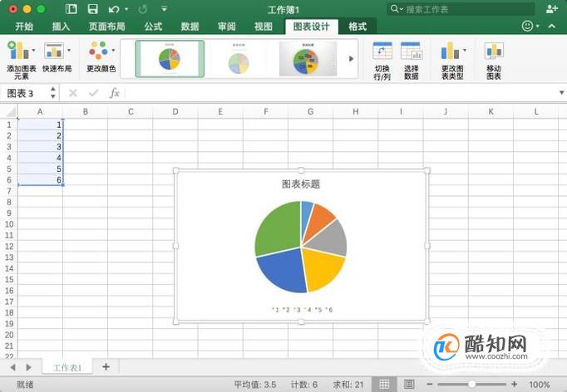The height and width of the screenshot is (392, 567).
Task: Open the 开始 ribbon tab
Action: 24,27
